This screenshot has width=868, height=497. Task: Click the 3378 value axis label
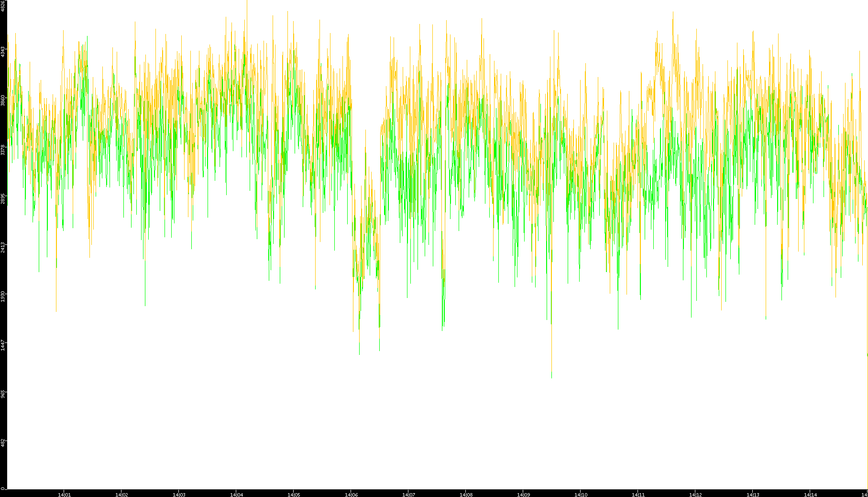3,149
